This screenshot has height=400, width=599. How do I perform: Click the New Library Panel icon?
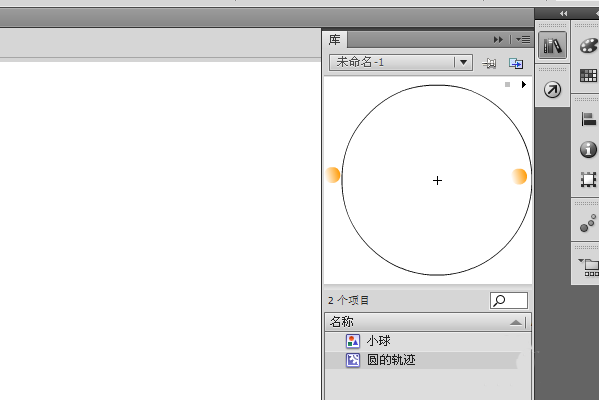tap(516, 63)
